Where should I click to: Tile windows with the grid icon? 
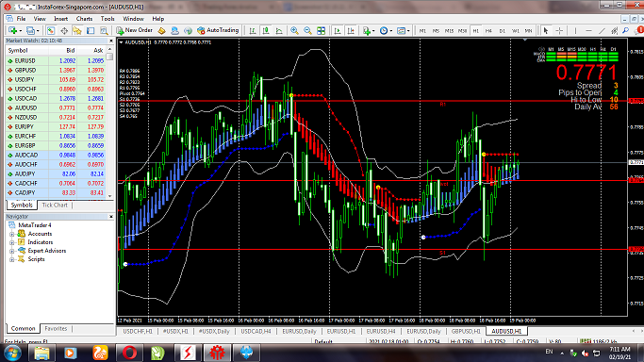[321, 30]
